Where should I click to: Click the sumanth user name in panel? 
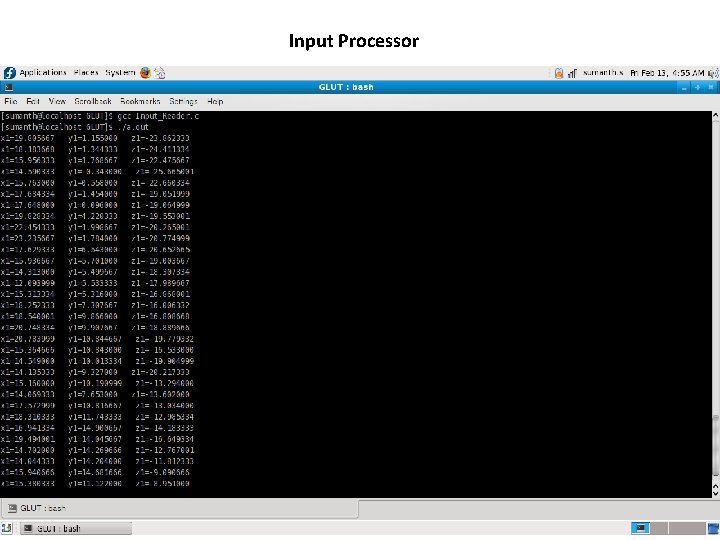pos(603,73)
